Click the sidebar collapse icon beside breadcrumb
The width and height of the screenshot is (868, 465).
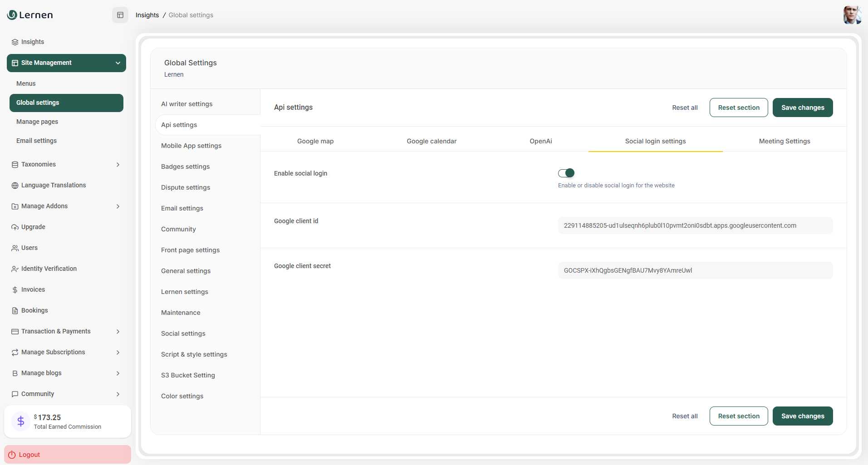click(120, 15)
